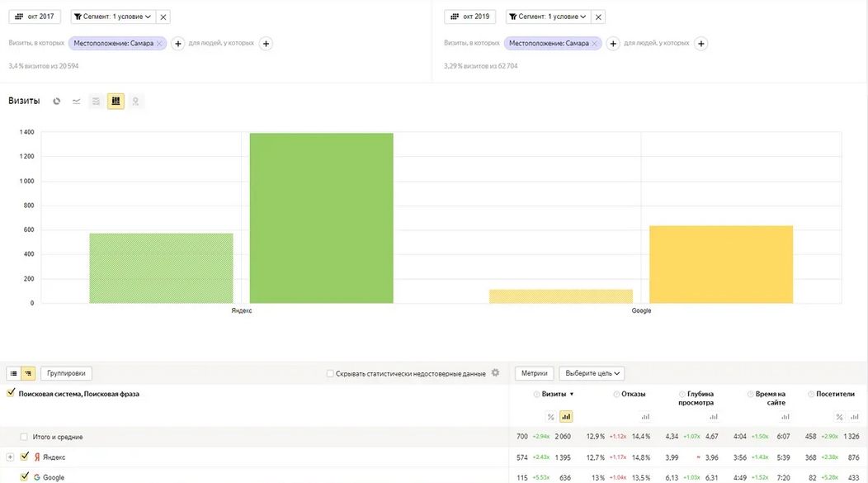
Task: Open statistical reliability settings gear
Action: 495,372
